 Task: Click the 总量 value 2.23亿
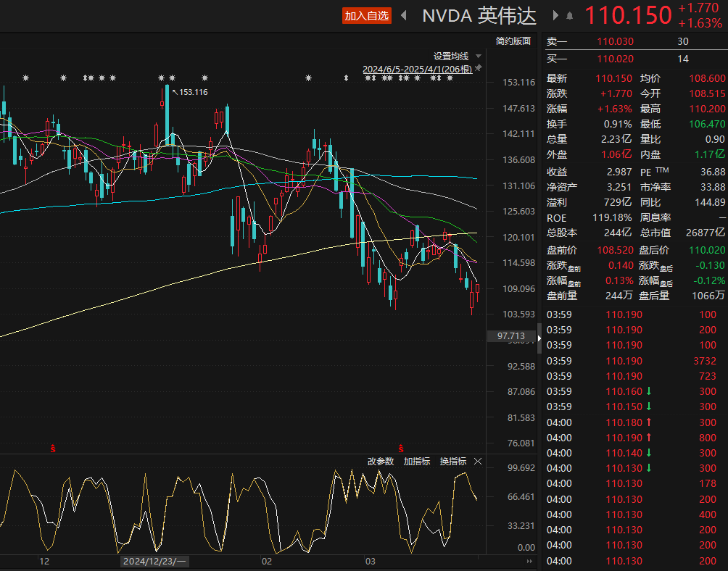(x=616, y=139)
